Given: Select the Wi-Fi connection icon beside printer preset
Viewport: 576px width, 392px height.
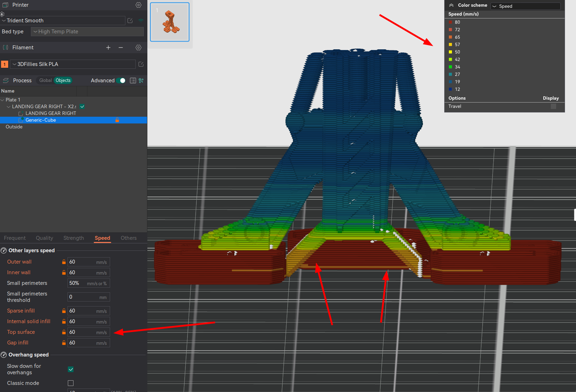Looking at the screenshot, I should (141, 21).
